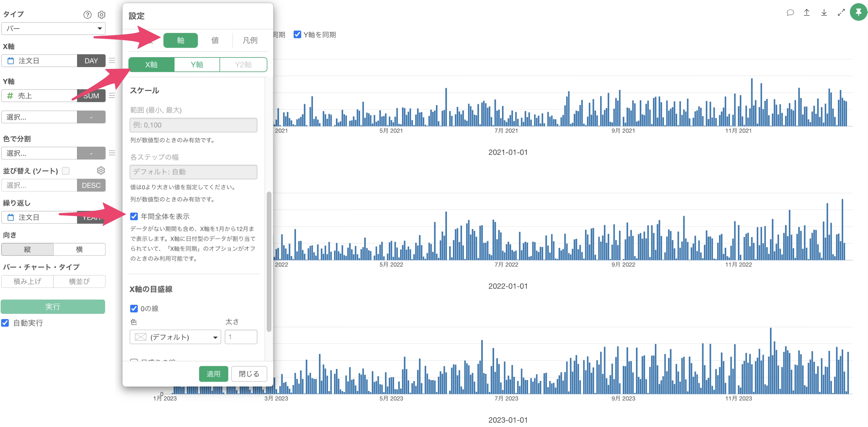Click the sort settings gear icon

point(101,170)
